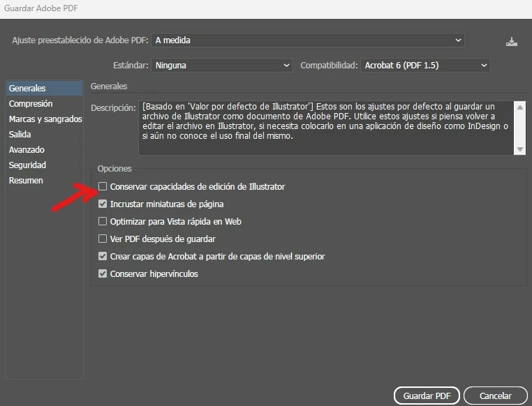Click the Guardar Adobe PDF title text
Screen dimensions: 532x406
41,8
